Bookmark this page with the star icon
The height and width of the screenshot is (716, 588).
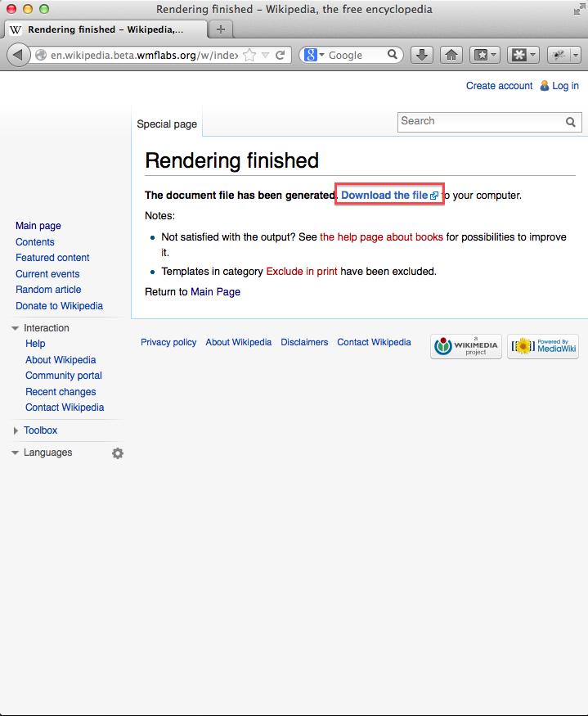point(250,55)
